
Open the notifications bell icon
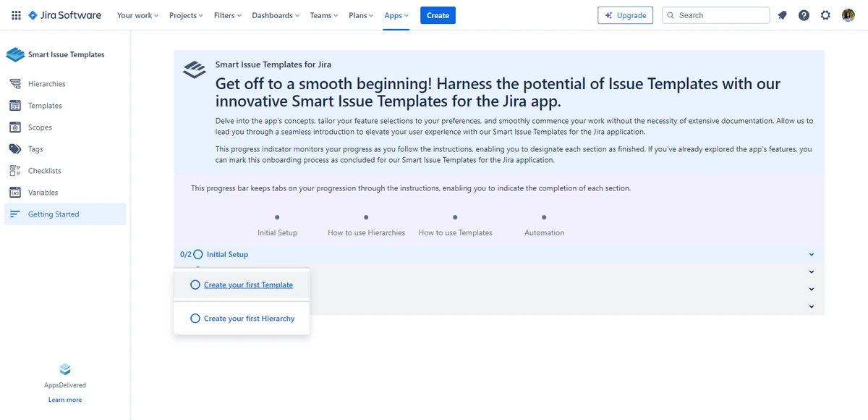[782, 15]
